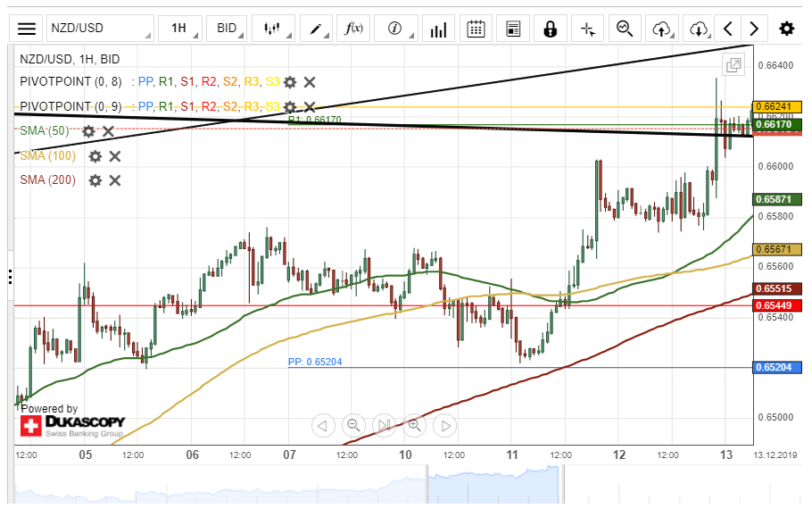Open settings gear for SMA (50)
The width and height of the screenshot is (812, 509).
pyautogui.click(x=89, y=131)
